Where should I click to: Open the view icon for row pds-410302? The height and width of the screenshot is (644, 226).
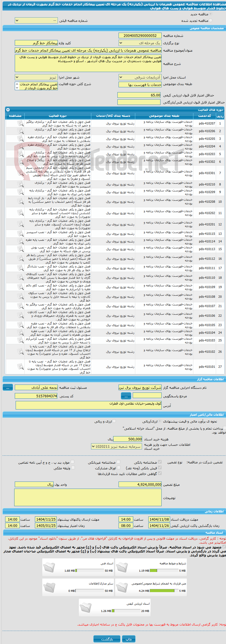click(x=20, y=162)
